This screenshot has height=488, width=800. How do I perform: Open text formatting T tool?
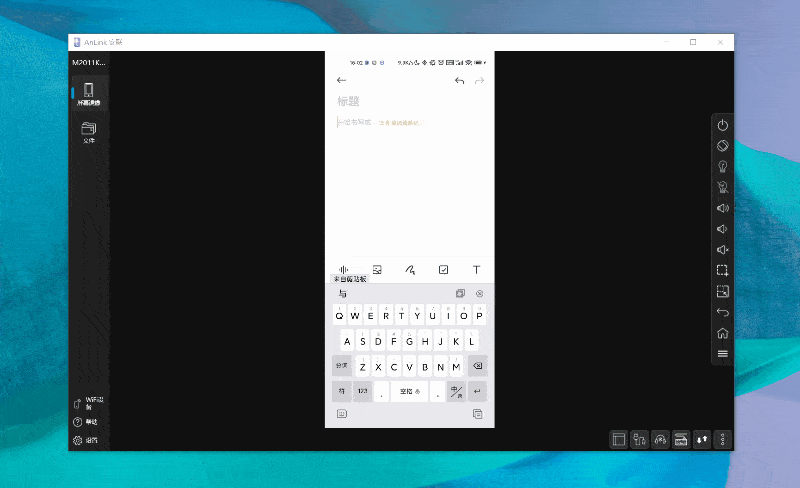(x=476, y=270)
